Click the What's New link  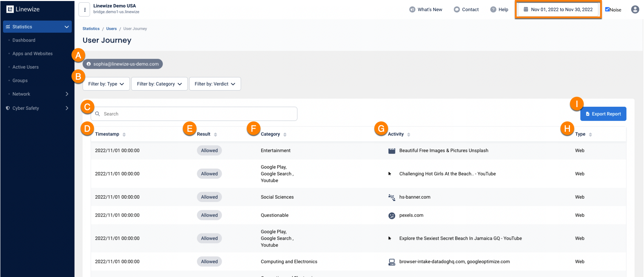tap(430, 9)
